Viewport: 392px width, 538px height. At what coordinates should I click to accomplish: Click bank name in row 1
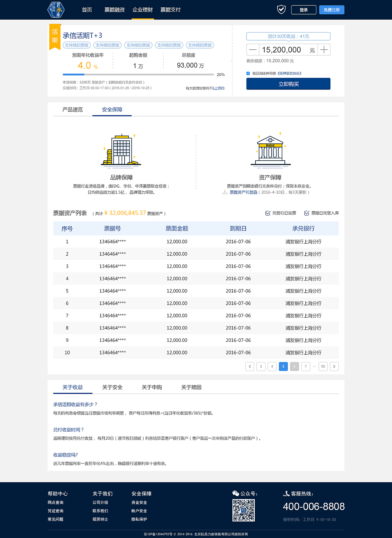(303, 242)
